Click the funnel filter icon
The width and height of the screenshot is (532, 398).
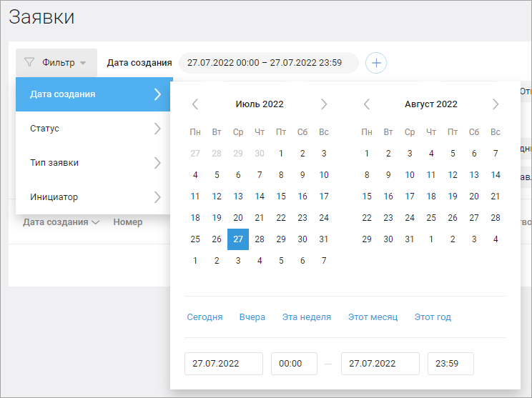tap(29, 62)
